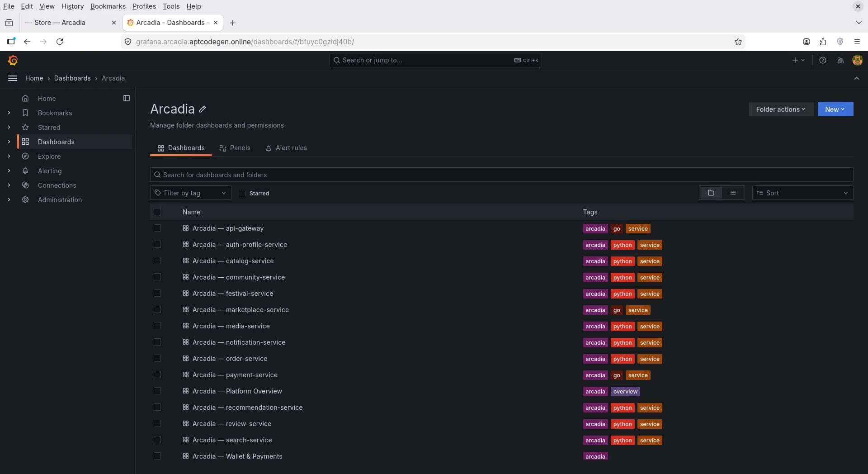Bookmark this page with the star icon
The height and width of the screenshot is (474, 868).
pos(738,42)
